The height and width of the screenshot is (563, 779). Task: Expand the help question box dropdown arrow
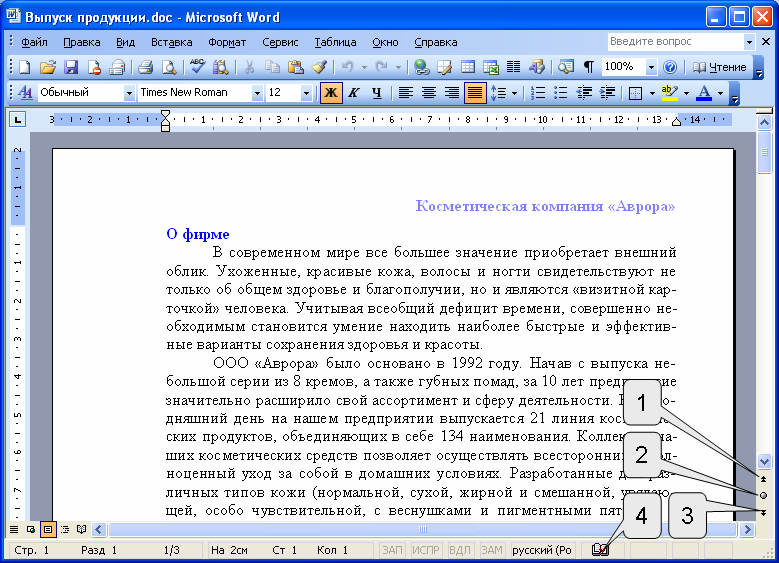(749, 42)
